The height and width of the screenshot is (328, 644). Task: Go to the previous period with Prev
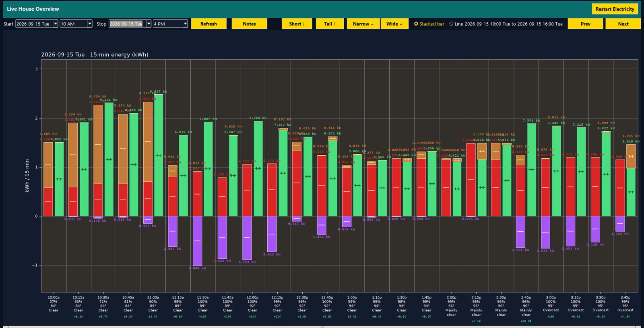pyautogui.click(x=585, y=24)
